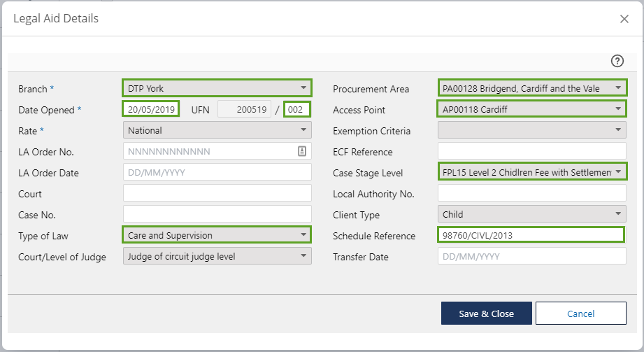Expand the Access Point dropdown
Image resolution: width=644 pixels, height=352 pixels.
531,109
